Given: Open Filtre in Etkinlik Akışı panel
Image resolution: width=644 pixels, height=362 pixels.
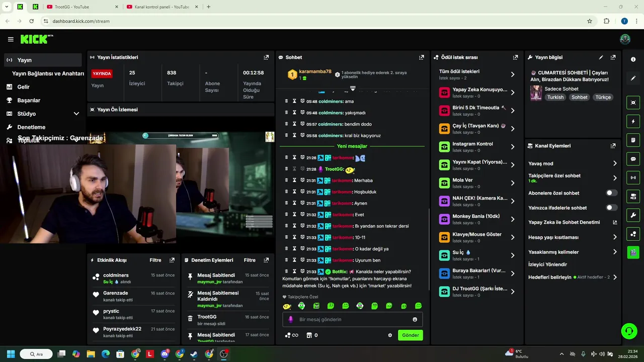Looking at the screenshot, I should click(155, 260).
